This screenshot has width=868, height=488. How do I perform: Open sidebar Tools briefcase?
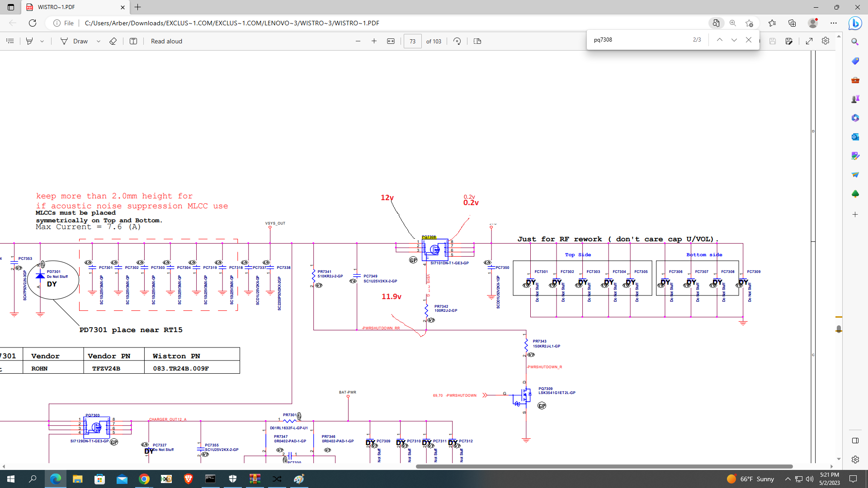point(855,80)
